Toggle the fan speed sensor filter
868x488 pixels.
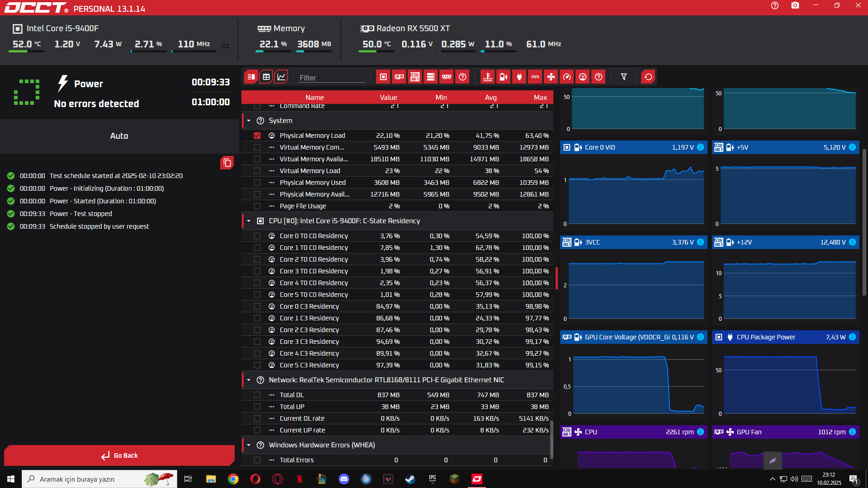[x=551, y=77]
